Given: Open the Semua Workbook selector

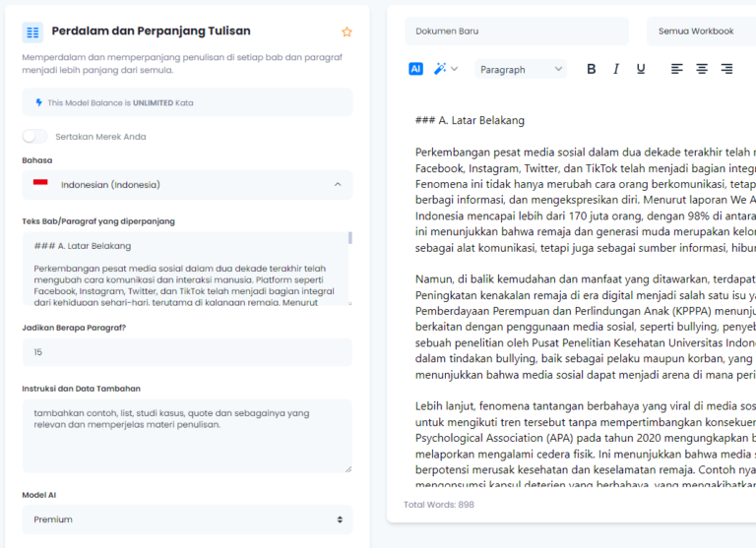Looking at the screenshot, I should pos(701,31).
